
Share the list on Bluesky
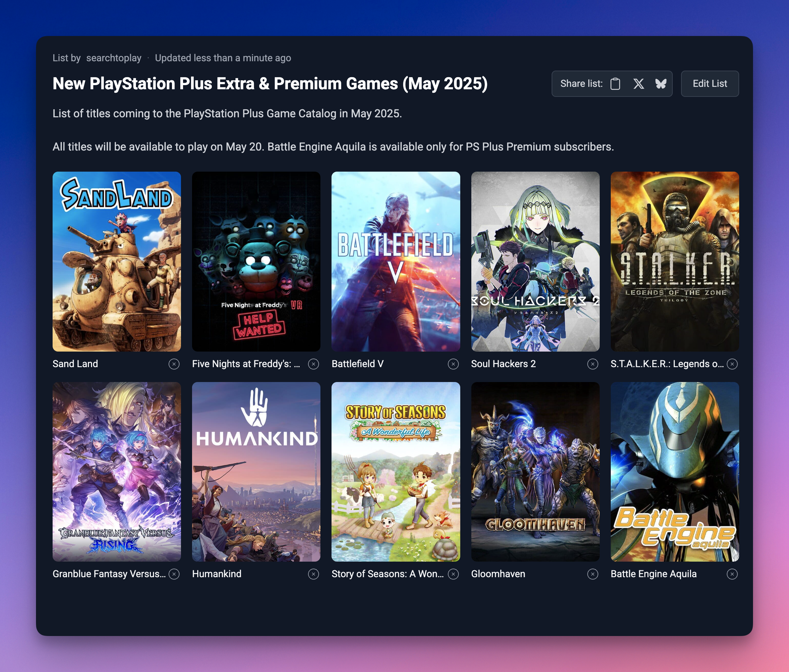(661, 84)
